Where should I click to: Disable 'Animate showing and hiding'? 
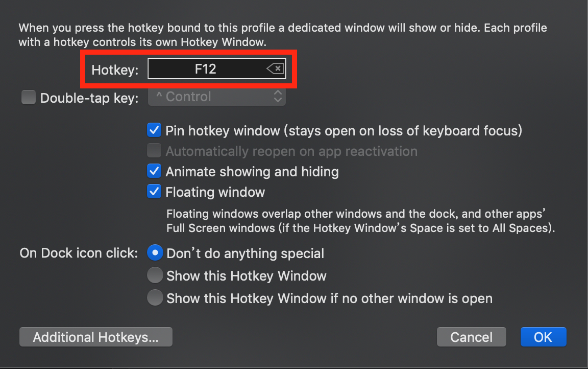click(x=154, y=171)
